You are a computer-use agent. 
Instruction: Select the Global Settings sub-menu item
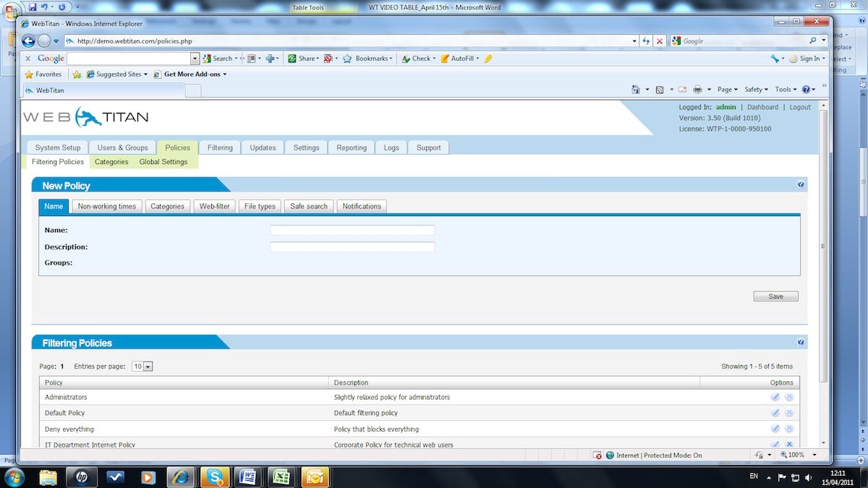coord(163,162)
